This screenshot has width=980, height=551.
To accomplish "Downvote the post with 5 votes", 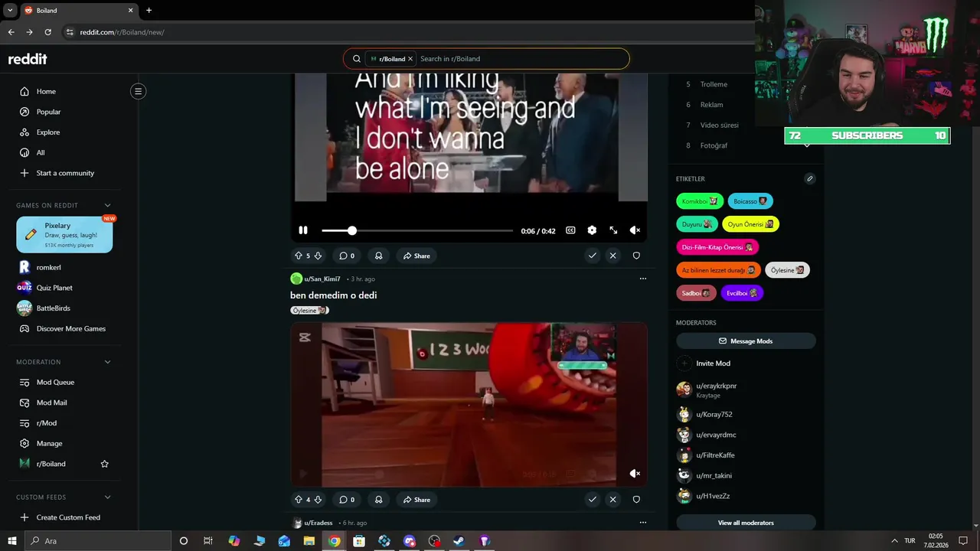I will [318, 256].
